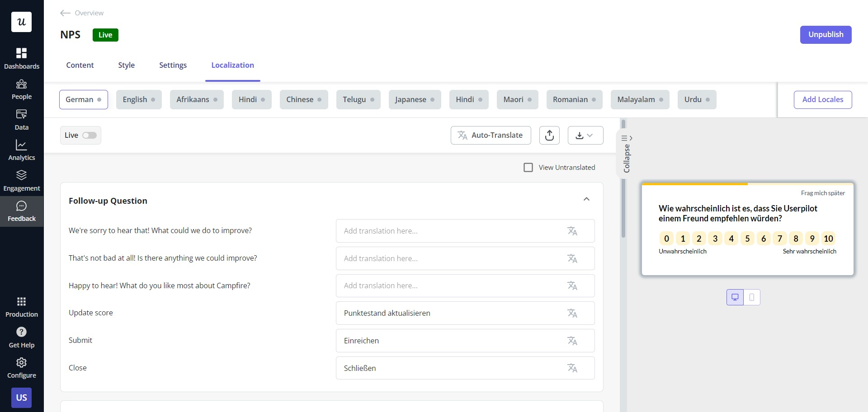Select the Dashboards icon in the sidebar
Image resolution: width=868 pixels, height=412 pixels.
tap(21, 57)
